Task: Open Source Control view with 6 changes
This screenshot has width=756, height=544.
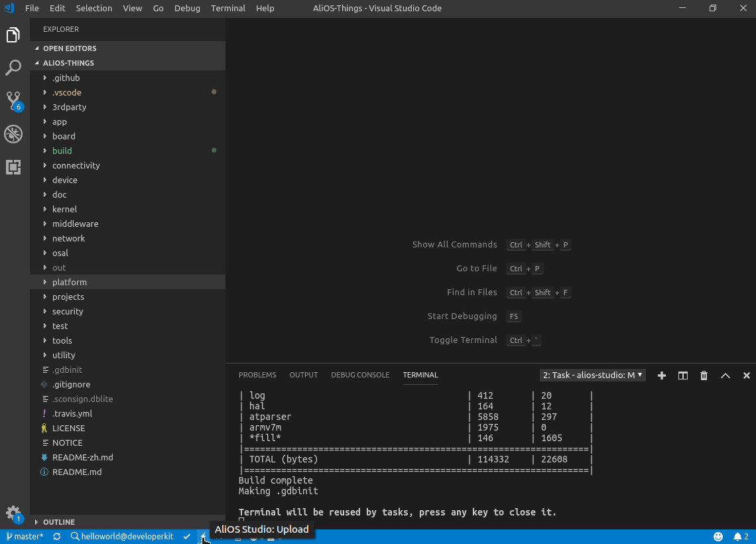Action: pyautogui.click(x=13, y=100)
